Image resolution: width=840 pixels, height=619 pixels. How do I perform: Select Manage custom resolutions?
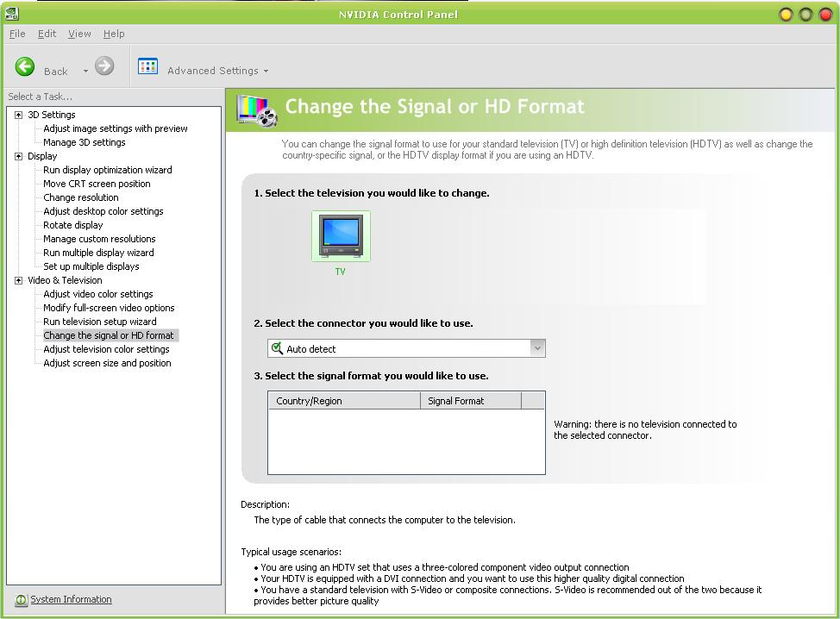[x=99, y=239]
